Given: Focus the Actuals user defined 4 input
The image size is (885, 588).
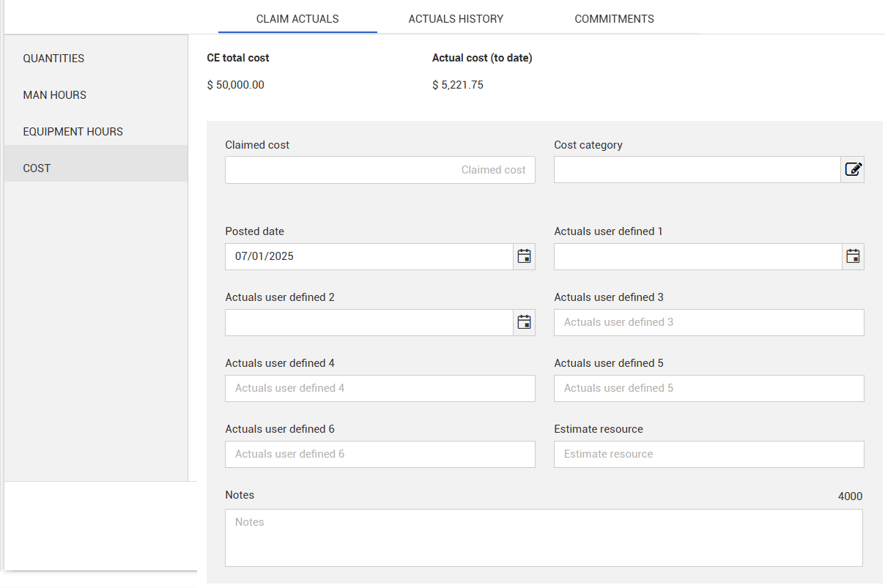Looking at the screenshot, I should click(x=379, y=388).
